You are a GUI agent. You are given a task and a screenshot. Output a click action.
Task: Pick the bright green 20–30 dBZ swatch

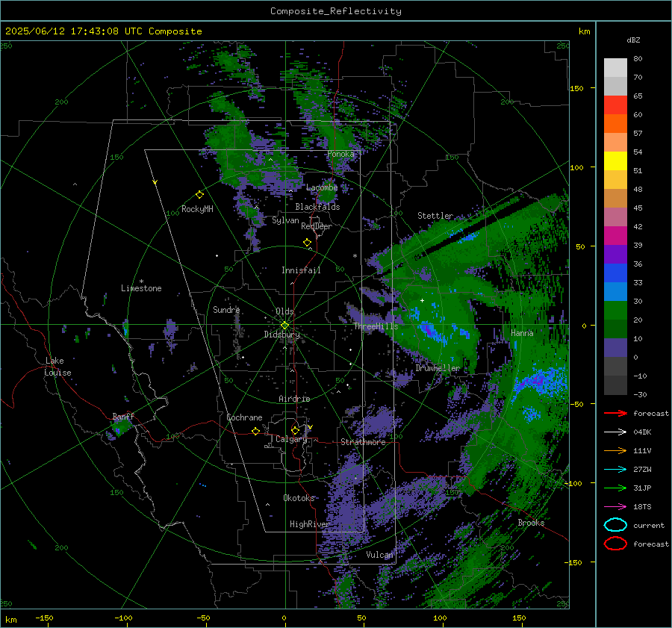[615, 310]
